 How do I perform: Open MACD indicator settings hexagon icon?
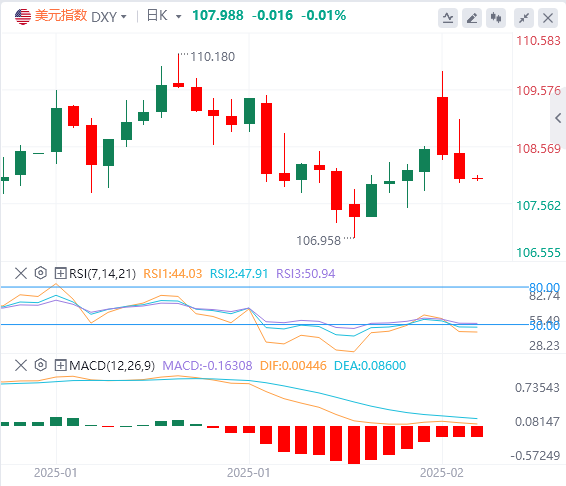pyautogui.click(x=41, y=365)
